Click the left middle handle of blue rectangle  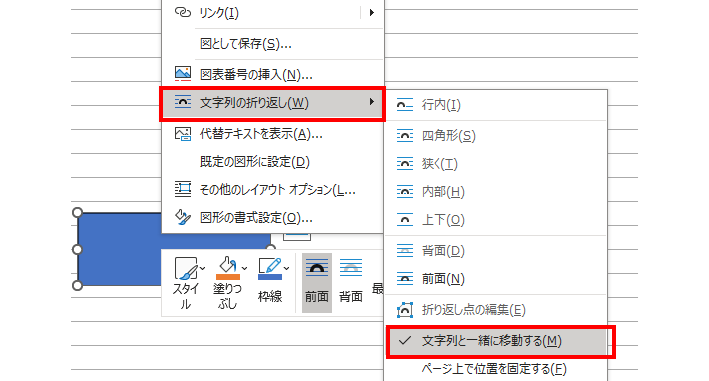pyautogui.click(x=77, y=249)
